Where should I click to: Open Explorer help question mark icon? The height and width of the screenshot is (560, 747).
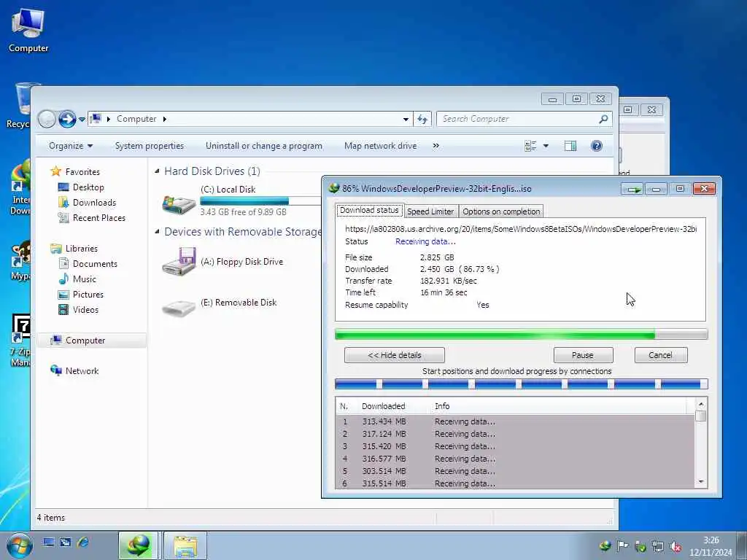[597, 146]
